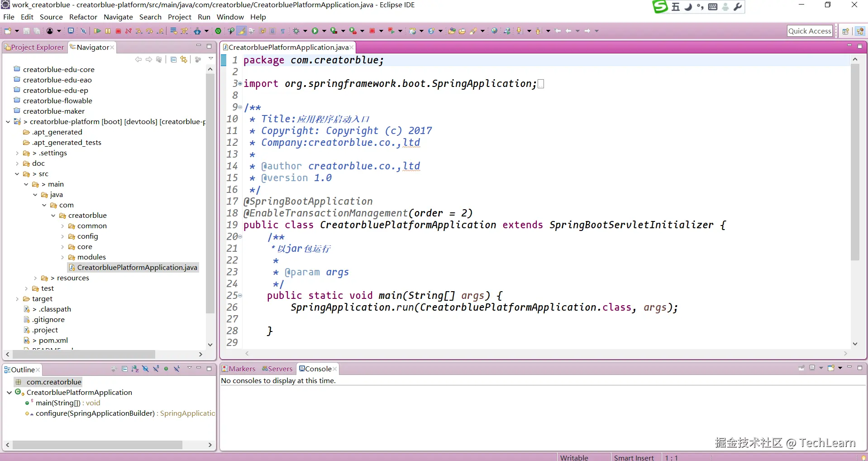The height and width of the screenshot is (461, 868).
Task: Toggle Hide Fields in Outline view
Action: pos(145,369)
